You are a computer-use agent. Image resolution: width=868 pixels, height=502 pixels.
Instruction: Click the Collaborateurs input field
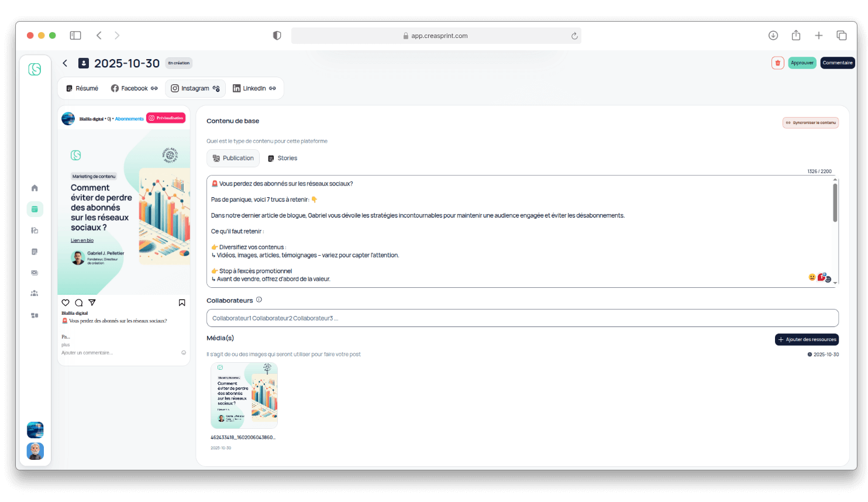point(522,318)
